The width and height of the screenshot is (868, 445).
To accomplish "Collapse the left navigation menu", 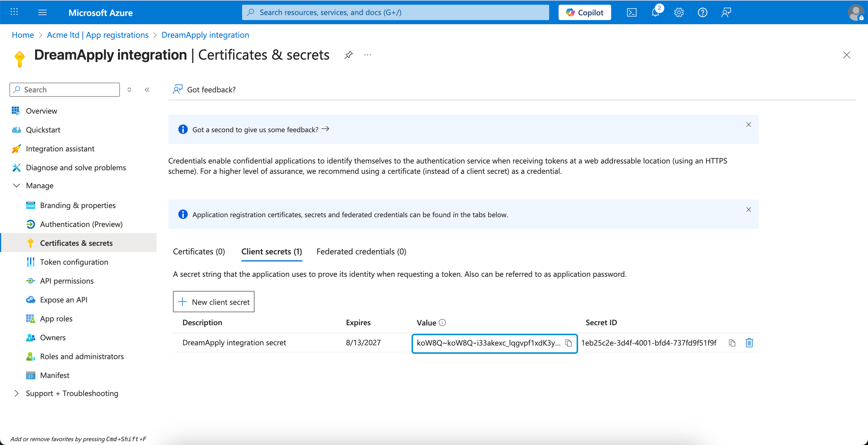I will (x=147, y=90).
